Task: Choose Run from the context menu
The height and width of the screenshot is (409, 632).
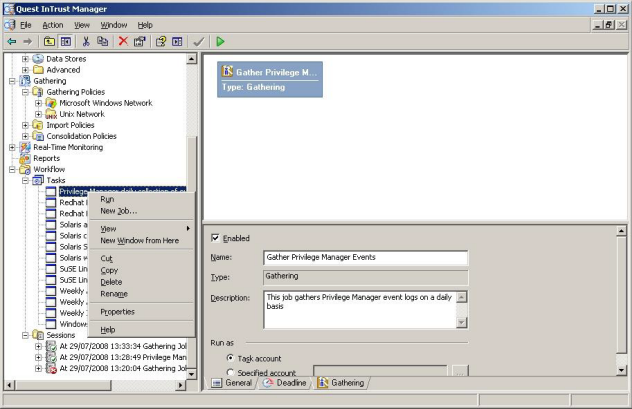Action: (141, 199)
